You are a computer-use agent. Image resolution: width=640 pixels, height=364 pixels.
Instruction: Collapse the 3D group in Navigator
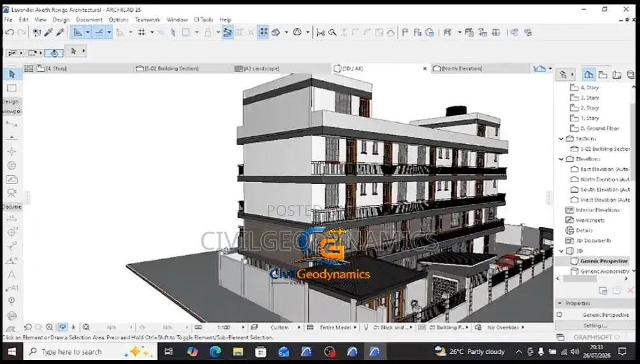coord(561,251)
